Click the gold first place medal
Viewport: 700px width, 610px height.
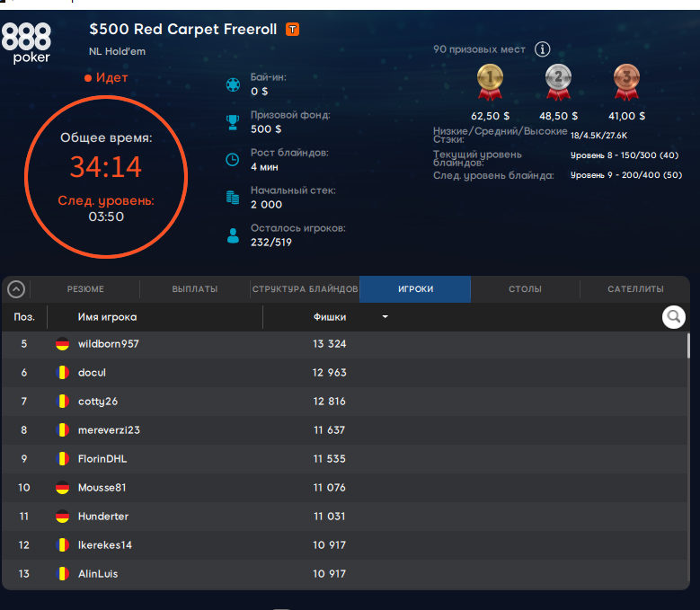(x=490, y=82)
